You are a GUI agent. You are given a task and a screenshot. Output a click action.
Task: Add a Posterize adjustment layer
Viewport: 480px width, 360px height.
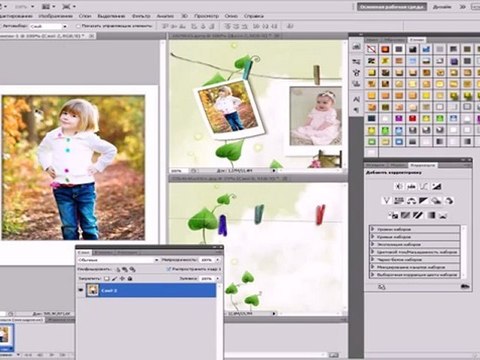click(x=406, y=215)
